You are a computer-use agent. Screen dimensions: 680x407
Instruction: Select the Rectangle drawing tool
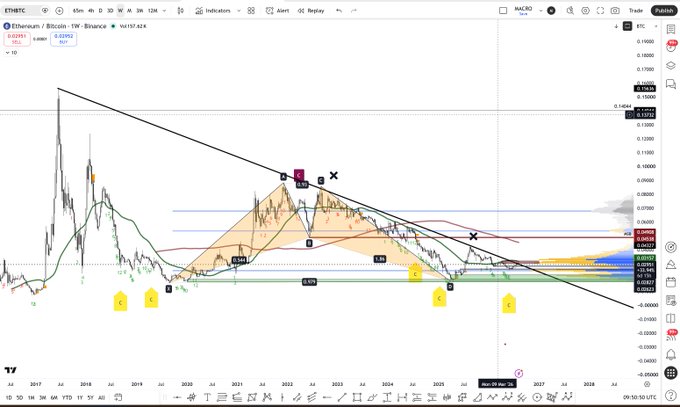point(357,397)
